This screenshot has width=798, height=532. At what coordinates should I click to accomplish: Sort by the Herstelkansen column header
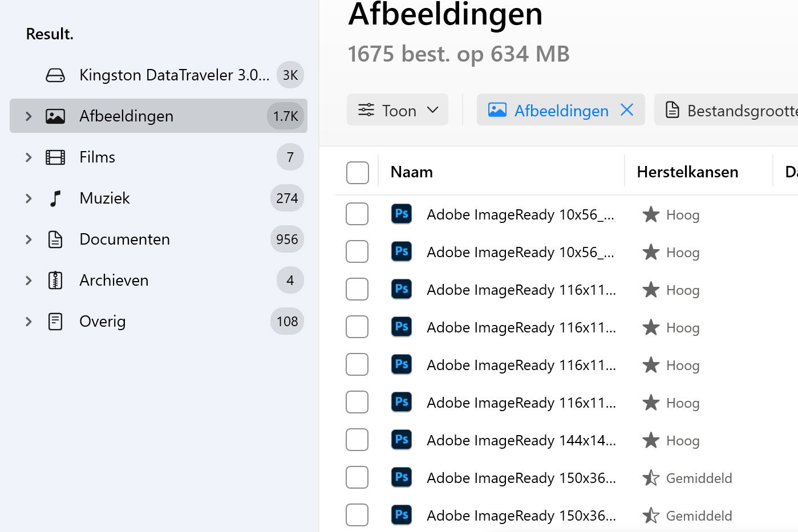click(687, 172)
